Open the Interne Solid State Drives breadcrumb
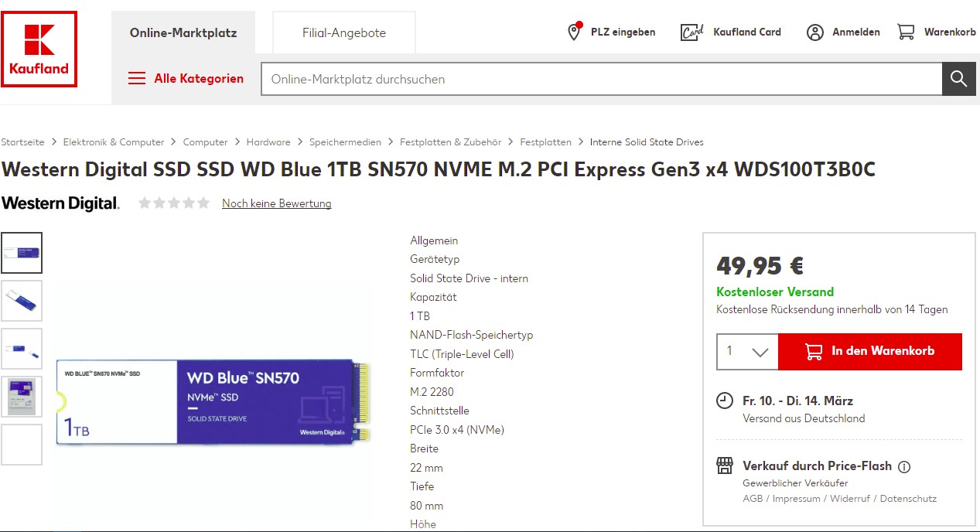The width and height of the screenshot is (980, 532). [647, 142]
